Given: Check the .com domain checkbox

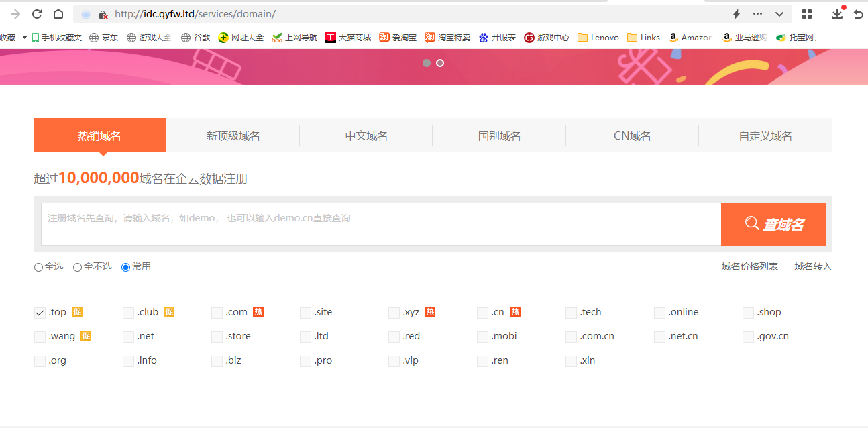Looking at the screenshot, I should tap(217, 313).
